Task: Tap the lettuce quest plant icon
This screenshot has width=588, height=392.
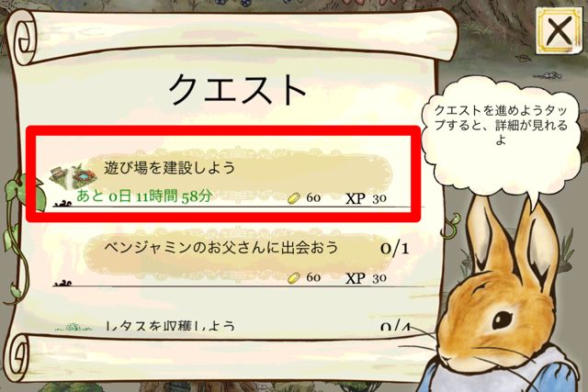Action: pyautogui.click(x=73, y=328)
